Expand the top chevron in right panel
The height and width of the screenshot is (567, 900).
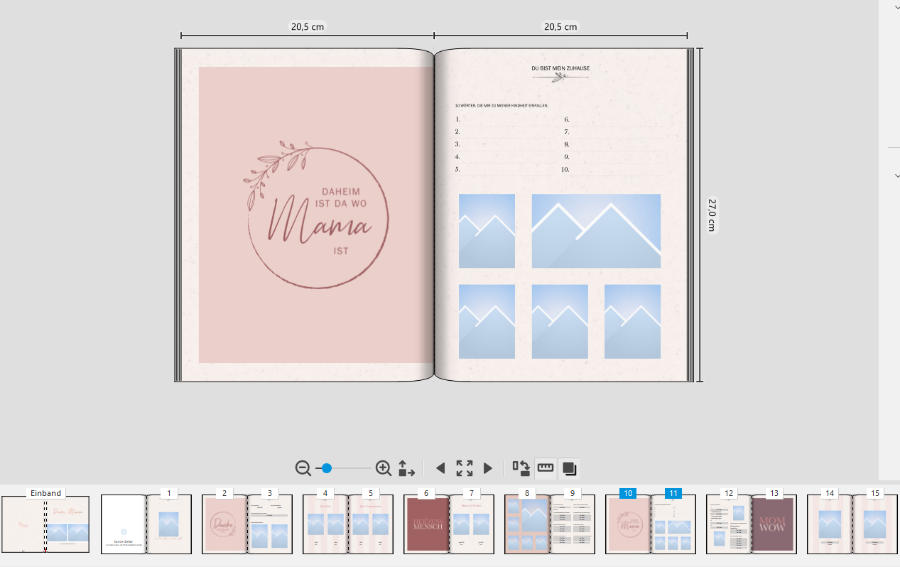(x=897, y=7)
